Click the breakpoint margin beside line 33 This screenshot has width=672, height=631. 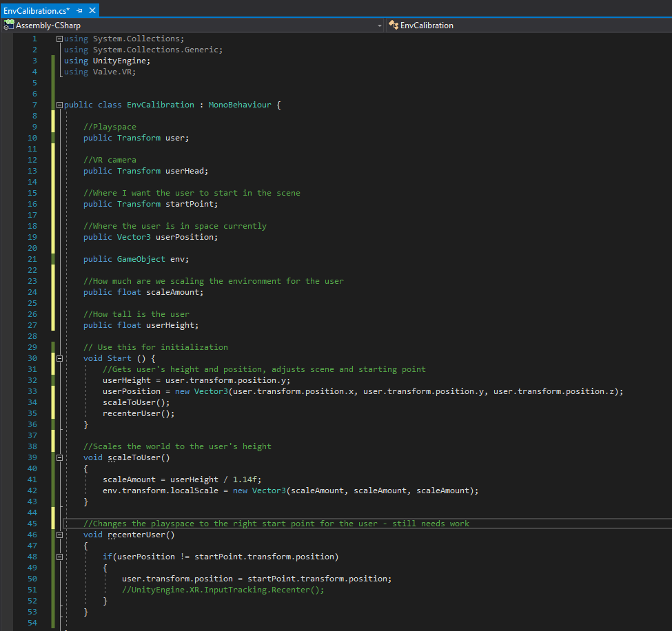(x=7, y=391)
